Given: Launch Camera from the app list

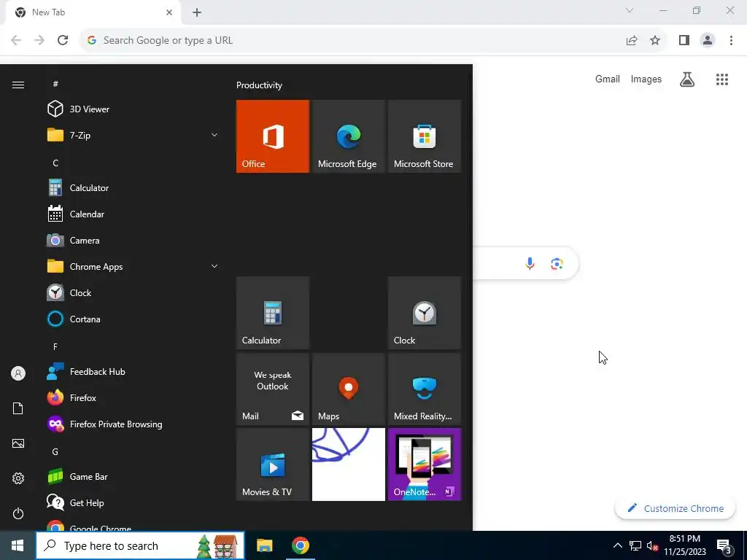Looking at the screenshot, I should tap(133, 241).
